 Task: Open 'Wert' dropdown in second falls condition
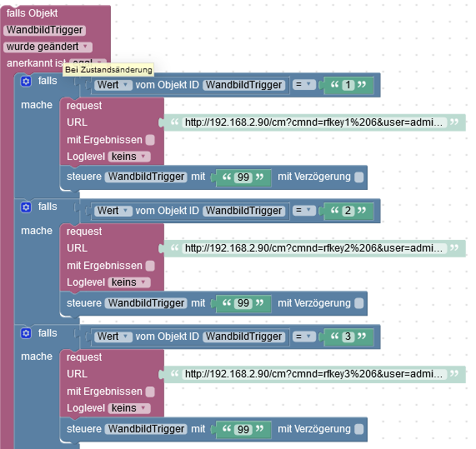click(x=113, y=211)
